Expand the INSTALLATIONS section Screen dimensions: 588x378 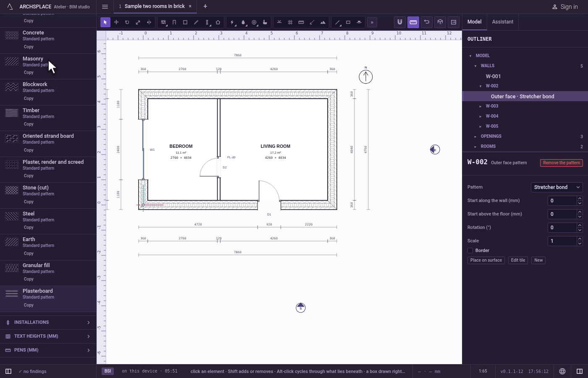click(48, 323)
